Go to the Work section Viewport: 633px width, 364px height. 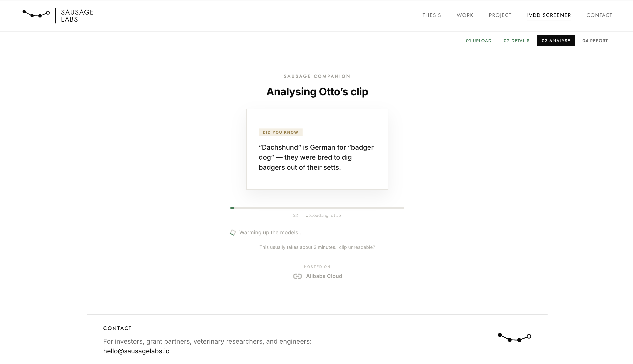pyautogui.click(x=465, y=15)
